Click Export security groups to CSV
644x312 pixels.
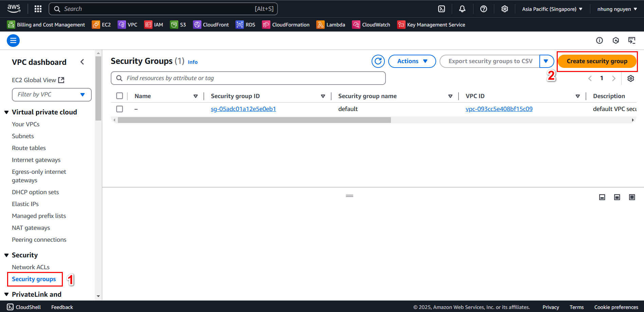pyautogui.click(x=490, y=61)
